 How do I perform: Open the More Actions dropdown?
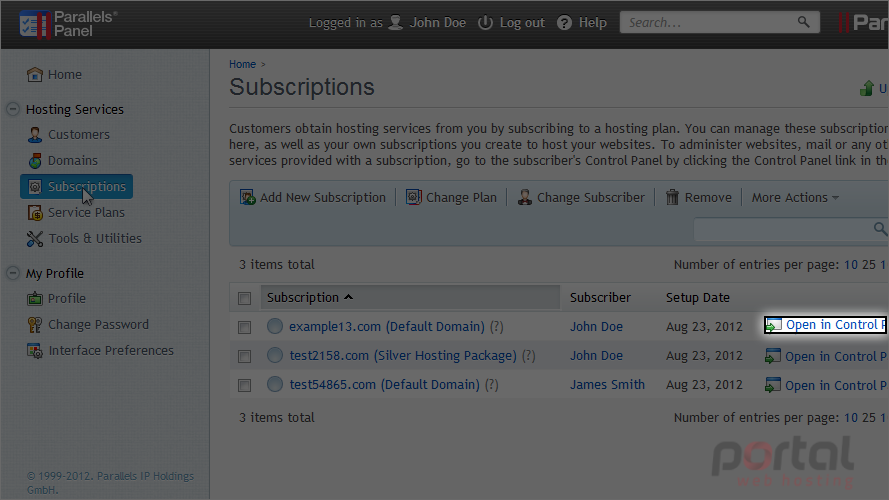[795, 197]
